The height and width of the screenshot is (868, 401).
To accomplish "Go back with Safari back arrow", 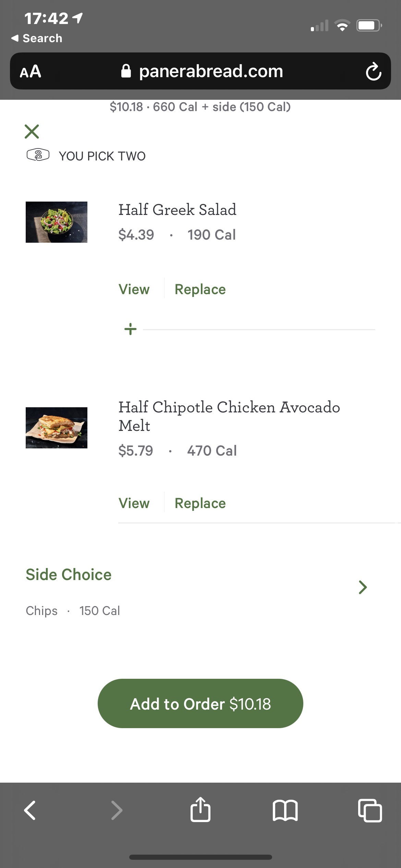I will pyautogui.click(x=30, y=810).
